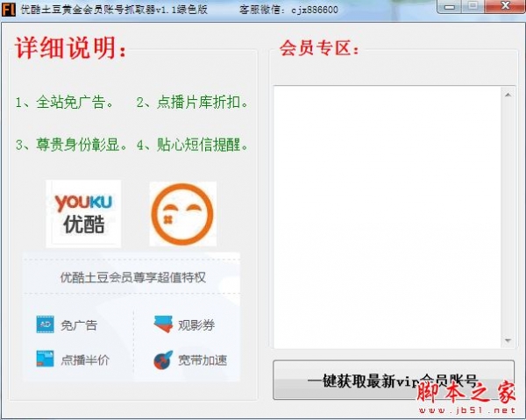Click the 宽带加速 rocket icon
The image size is (526, 420).
coord(163,359)
